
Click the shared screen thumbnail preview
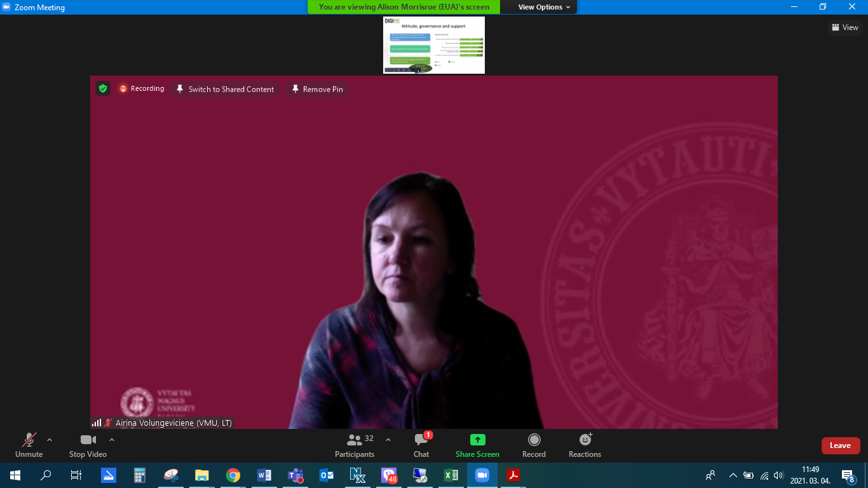(434, 45)
